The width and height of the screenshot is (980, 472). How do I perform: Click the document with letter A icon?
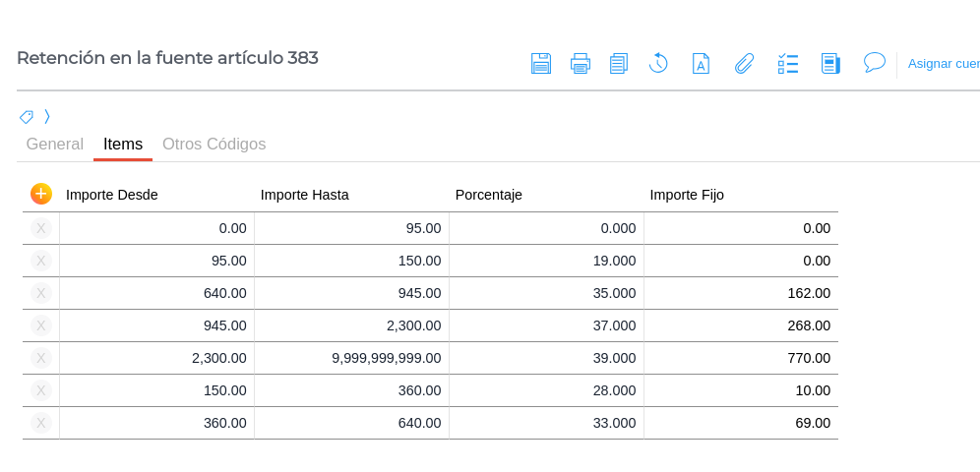coord(701,64)
